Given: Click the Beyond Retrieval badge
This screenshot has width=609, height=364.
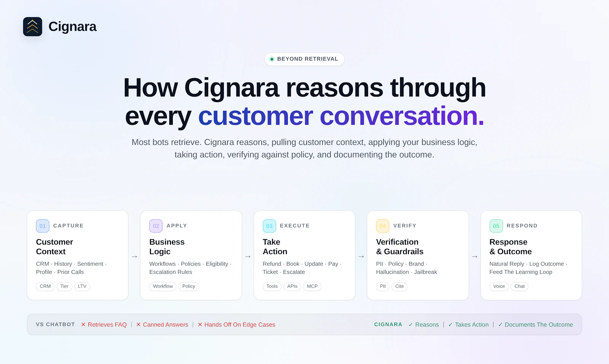Looking at the screenshot, I should click(304, 59).
